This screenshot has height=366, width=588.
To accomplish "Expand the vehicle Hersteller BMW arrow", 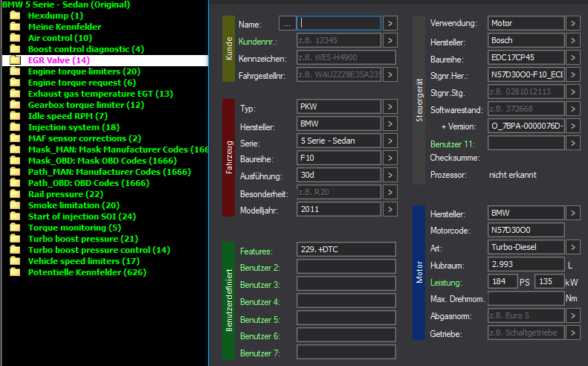I will tap(390, 124).
